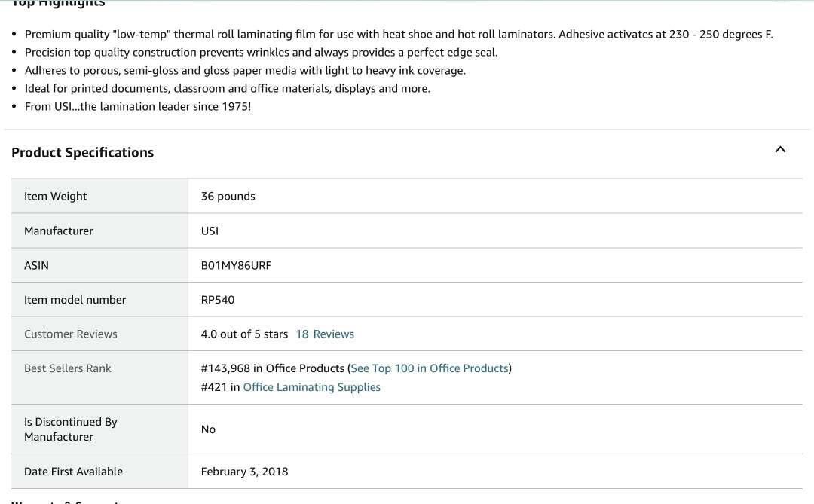This screenshot has height=504, width=814.
Task: Click See Top 100 in Office Products
Action: click(x=430, y=368)
